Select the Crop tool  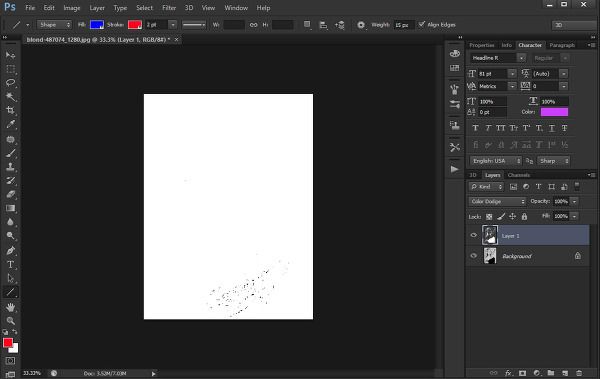tap(10, 110)
